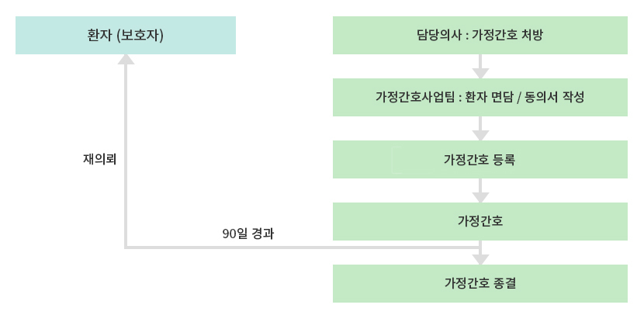644x322 pixels.
Task: Click the arrow pointing to 가정간호 등록 box
Action: pos(480,129)
